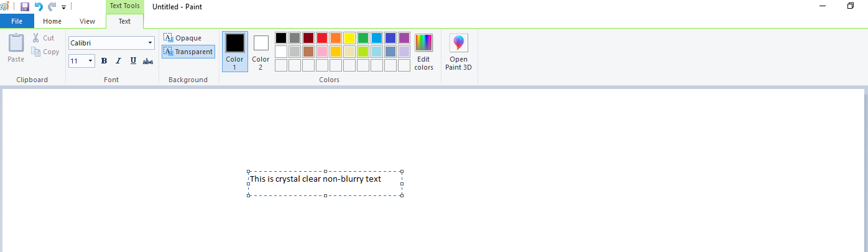This screenshot has height=252, width=868.
Task: Click the Paint application icon in title bar
Action: 5,7
